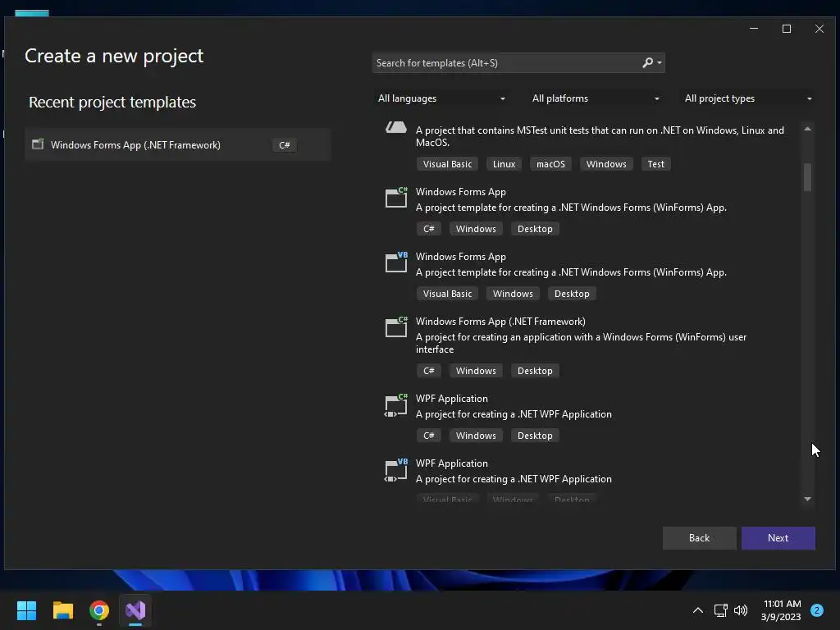Show hidden system tray icons

pyautogui.click(x=698, y=610)
